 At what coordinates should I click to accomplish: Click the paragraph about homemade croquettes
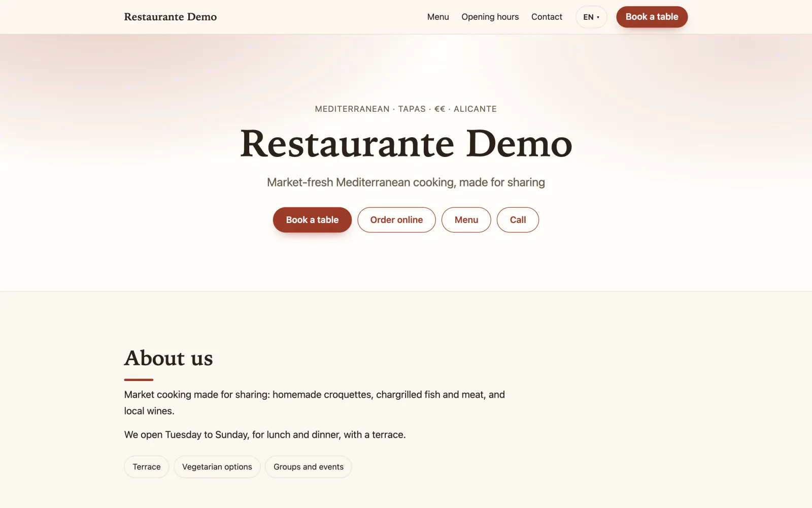[x=315, y=403]
